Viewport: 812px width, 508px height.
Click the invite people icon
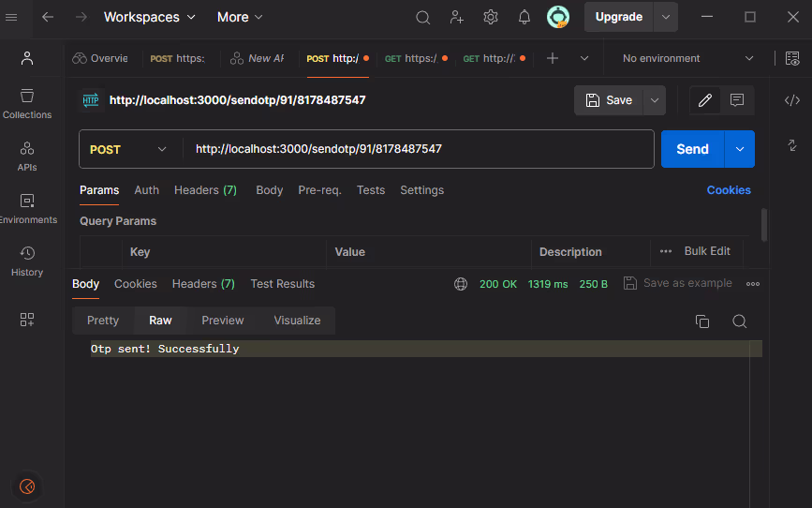(457, 17)
